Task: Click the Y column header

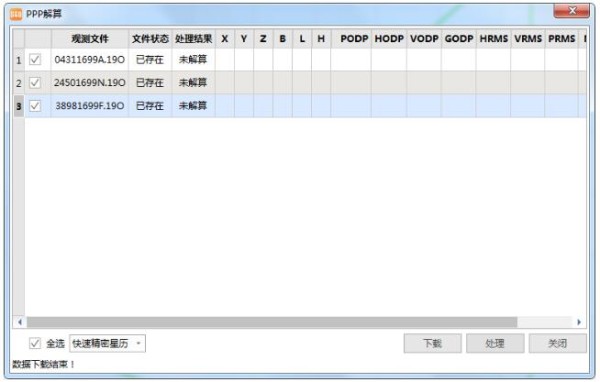Action: (244, 39)
